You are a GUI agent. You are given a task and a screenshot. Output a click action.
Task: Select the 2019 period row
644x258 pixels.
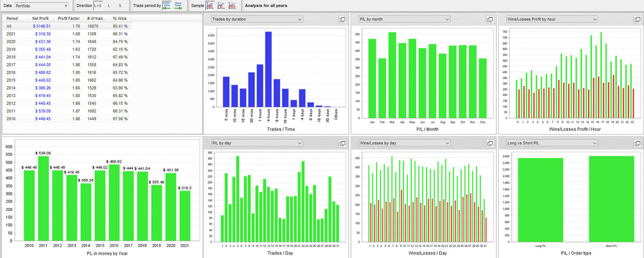[67, 49]
